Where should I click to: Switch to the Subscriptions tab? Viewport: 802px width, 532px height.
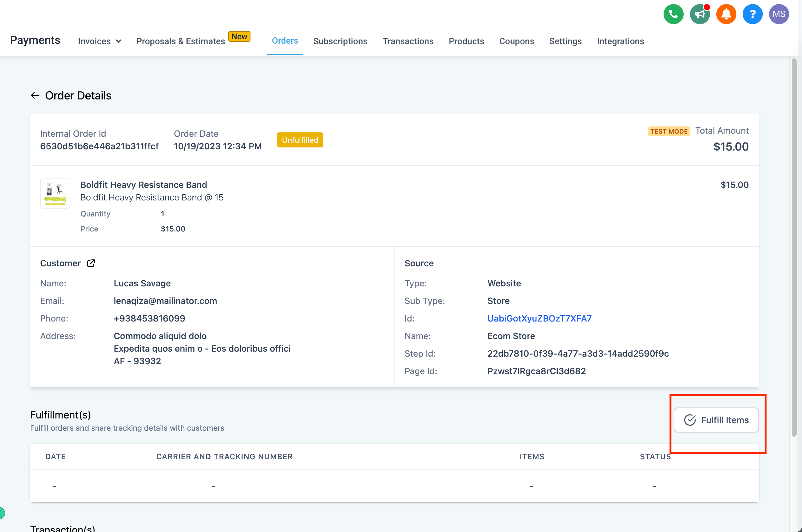click(x=340, y=41)
